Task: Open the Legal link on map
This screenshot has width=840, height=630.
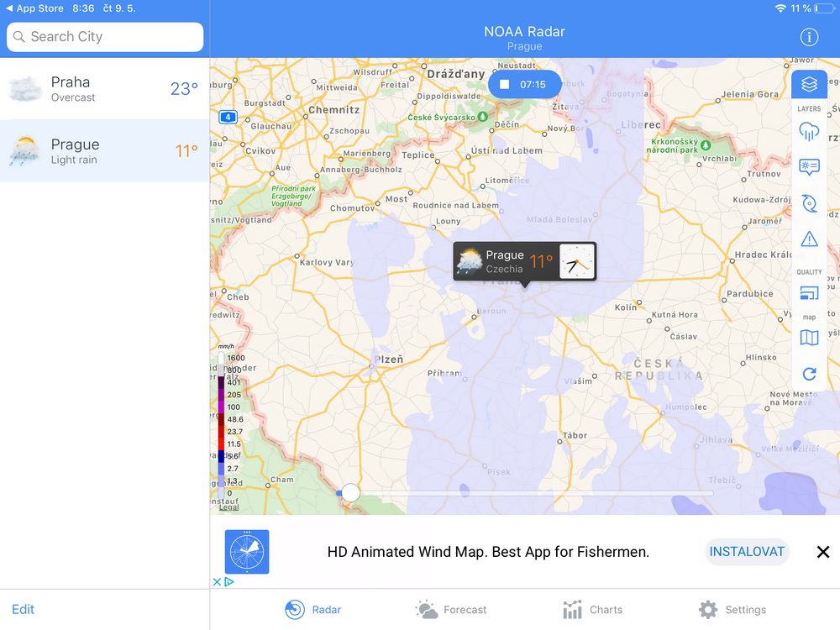Action: point(228,507)
